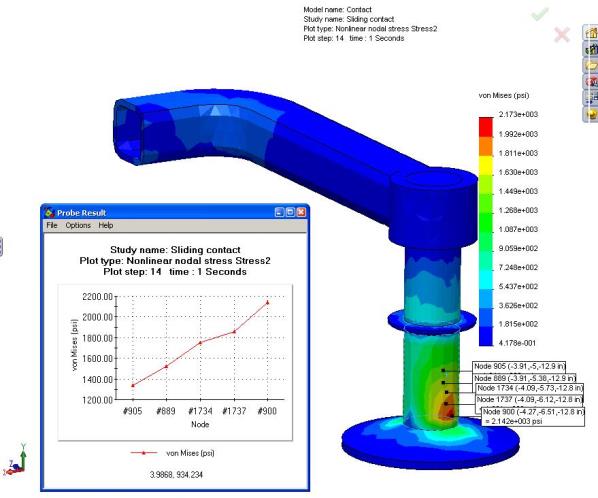Click the green confirm checkmark

[x=540, y=14]
